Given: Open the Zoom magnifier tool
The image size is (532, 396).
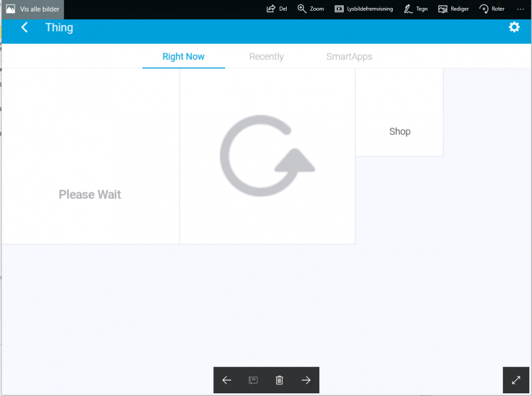Looking at the screenshot, I should point(302,9).
